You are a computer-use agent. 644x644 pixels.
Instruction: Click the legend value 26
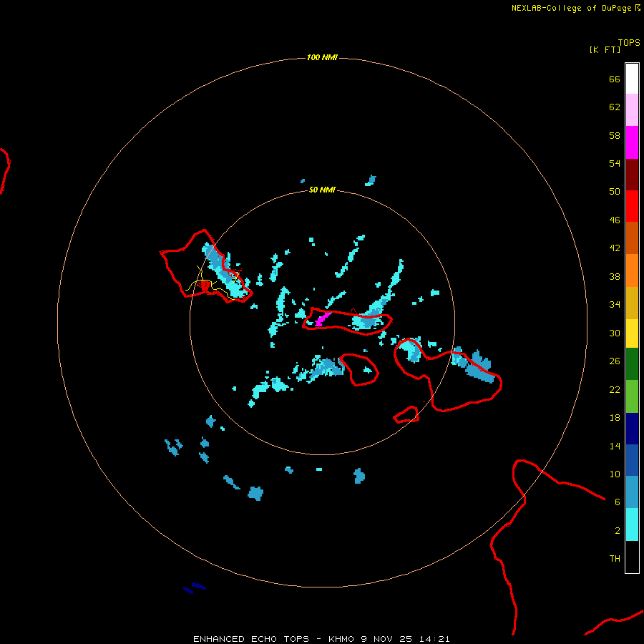(x=615, y=361)
